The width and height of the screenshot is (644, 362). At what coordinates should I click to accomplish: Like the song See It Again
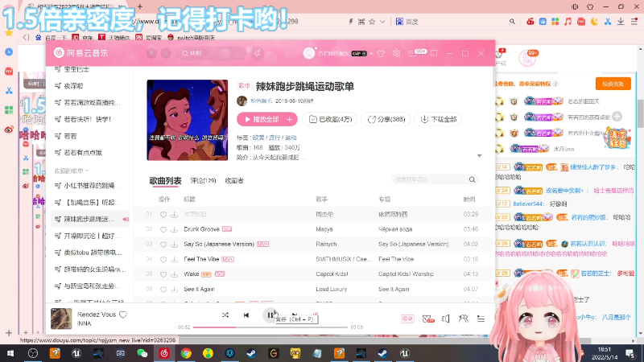[x=163, y=290]
